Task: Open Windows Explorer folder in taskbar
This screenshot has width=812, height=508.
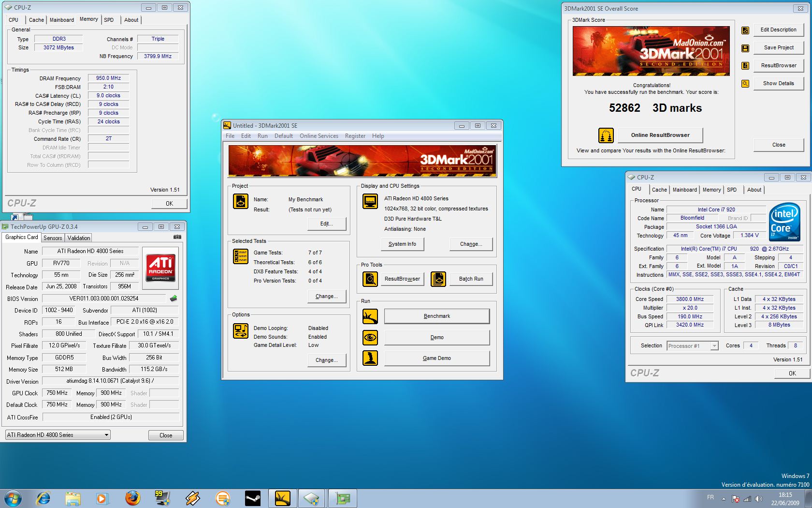Action: tap(73, 498)
